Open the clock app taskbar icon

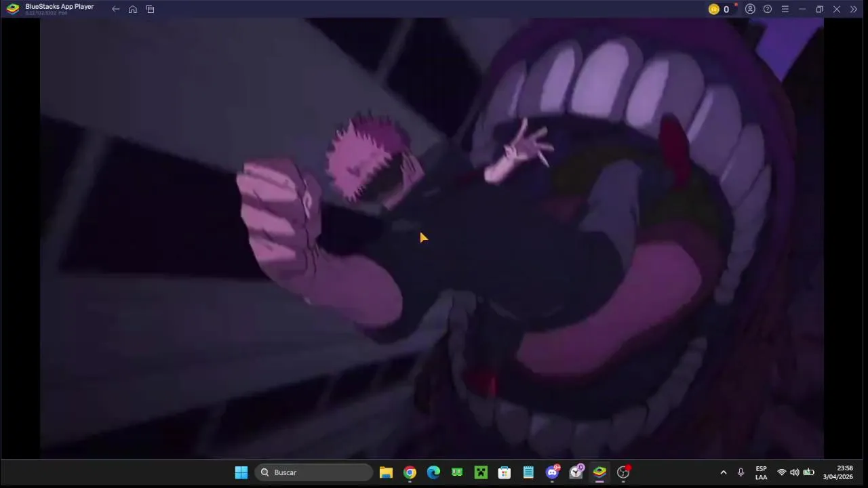point(576,472)
